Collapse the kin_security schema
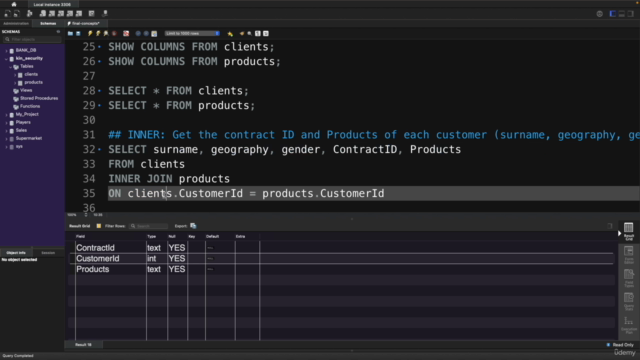The image size is (640, 360). 6,59
